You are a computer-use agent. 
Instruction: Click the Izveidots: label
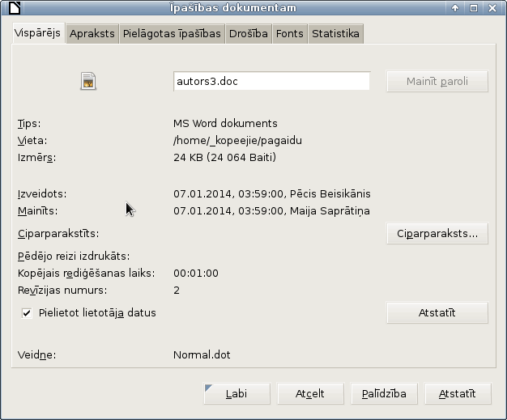coord(42,194)
